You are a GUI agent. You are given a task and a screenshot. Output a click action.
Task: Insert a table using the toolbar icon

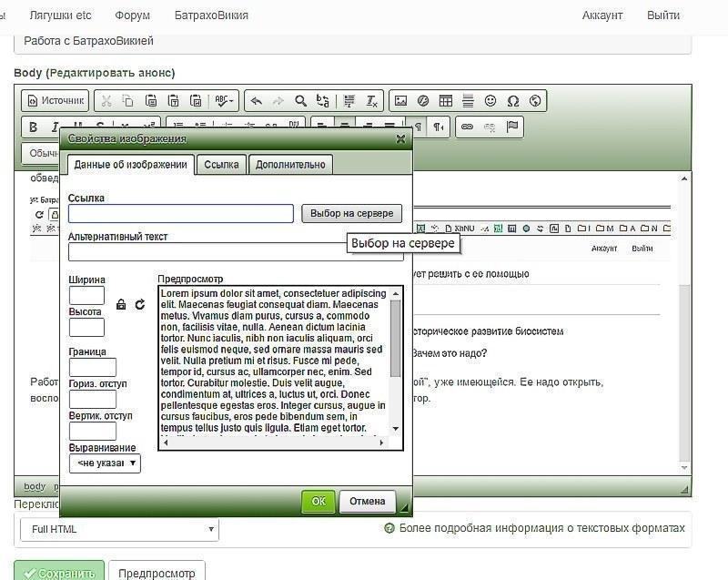445,101
